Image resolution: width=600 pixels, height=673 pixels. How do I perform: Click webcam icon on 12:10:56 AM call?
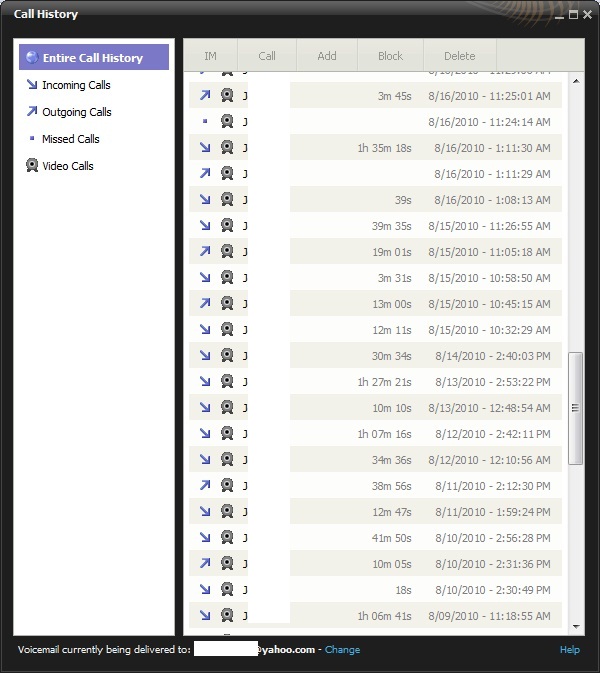click(227, 459)
